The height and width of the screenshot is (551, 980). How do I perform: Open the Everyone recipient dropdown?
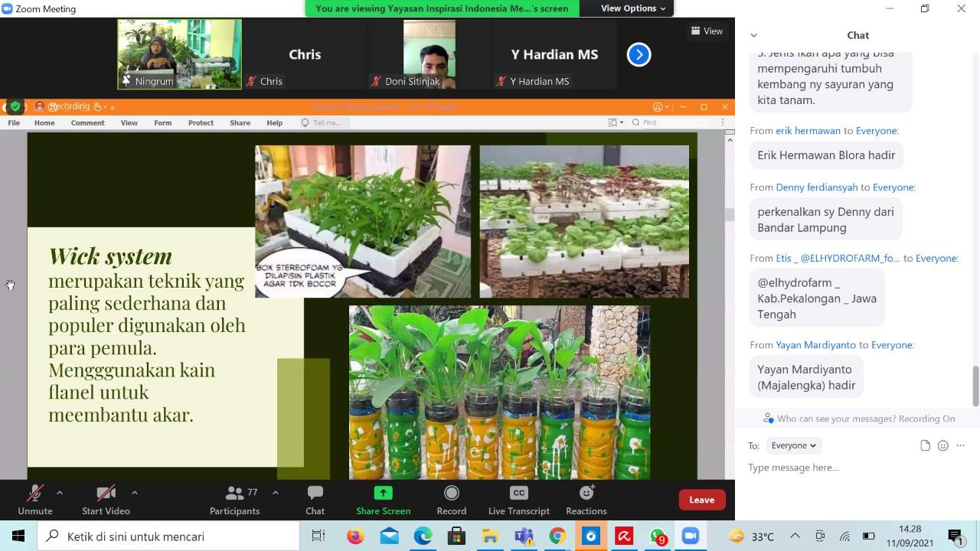(x=792, y=445)
